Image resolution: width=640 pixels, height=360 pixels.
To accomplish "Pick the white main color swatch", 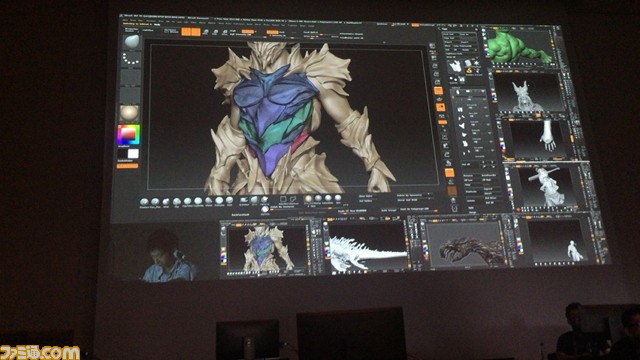I will [x=133, y=153].
